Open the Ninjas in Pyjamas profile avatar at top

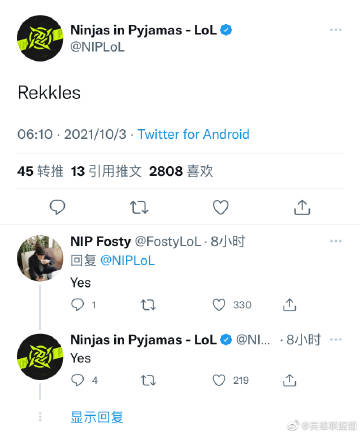click(40, 38)
